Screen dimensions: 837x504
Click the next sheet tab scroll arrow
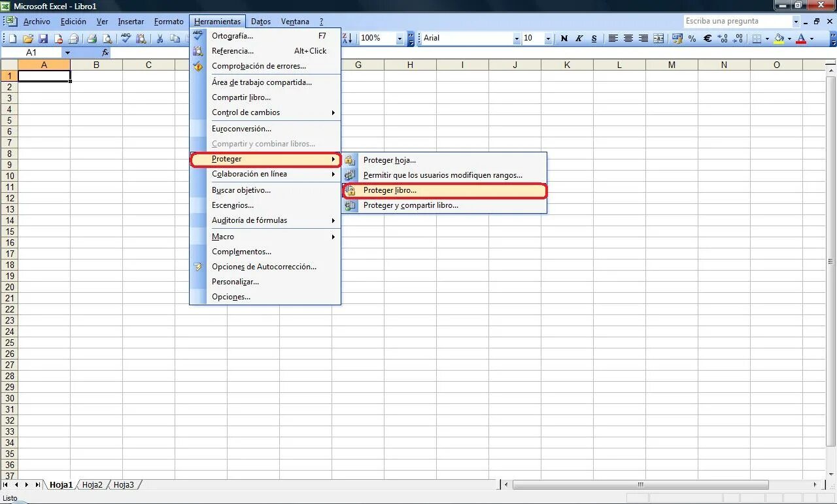tap(27, 484)
